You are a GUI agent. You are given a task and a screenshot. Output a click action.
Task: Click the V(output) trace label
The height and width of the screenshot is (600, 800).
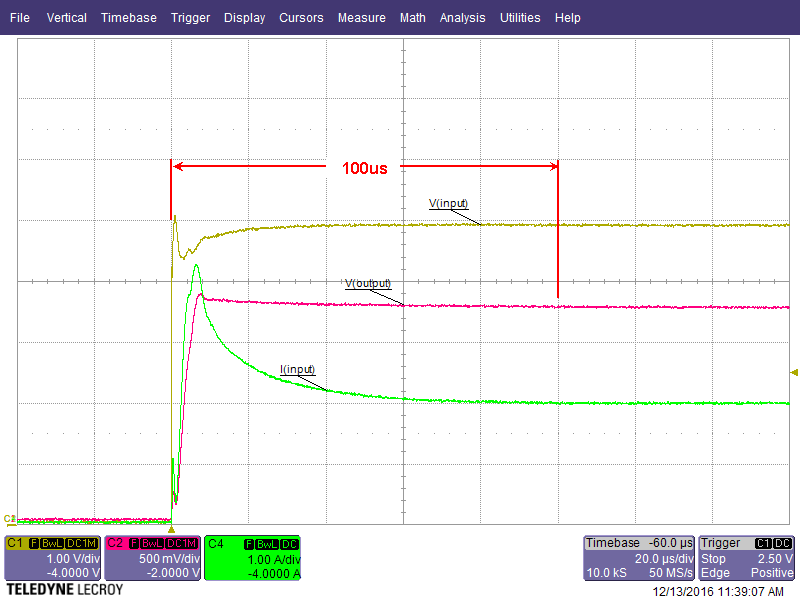click(x=368, y=284)
